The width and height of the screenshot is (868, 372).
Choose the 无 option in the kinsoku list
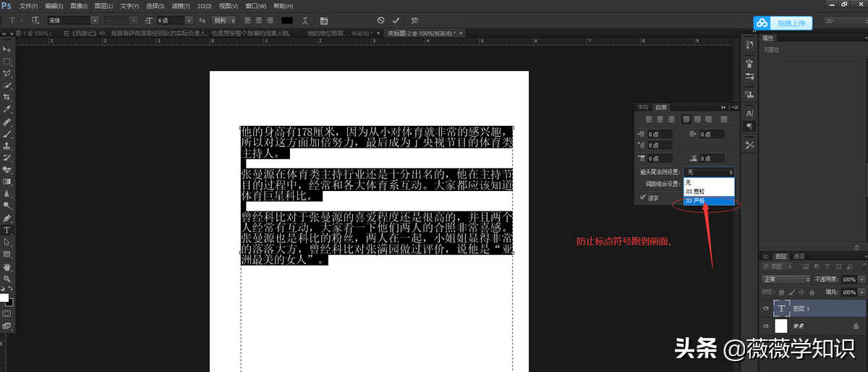click(x=709, y=182)
